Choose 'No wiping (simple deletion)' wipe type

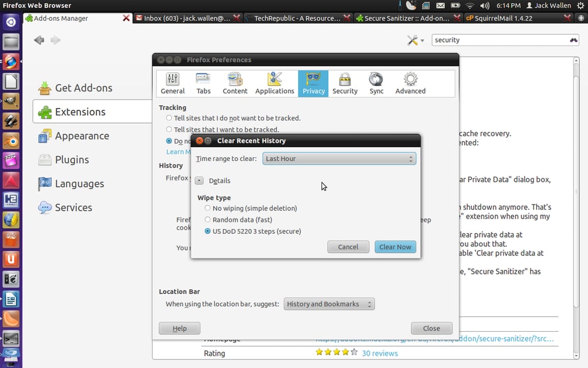[x=207, y=208]
